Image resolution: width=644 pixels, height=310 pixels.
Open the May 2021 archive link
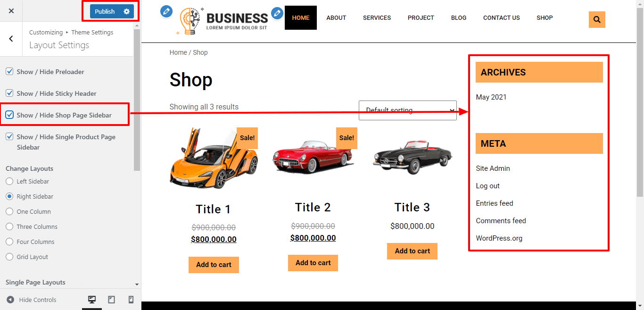coord(491,97)
